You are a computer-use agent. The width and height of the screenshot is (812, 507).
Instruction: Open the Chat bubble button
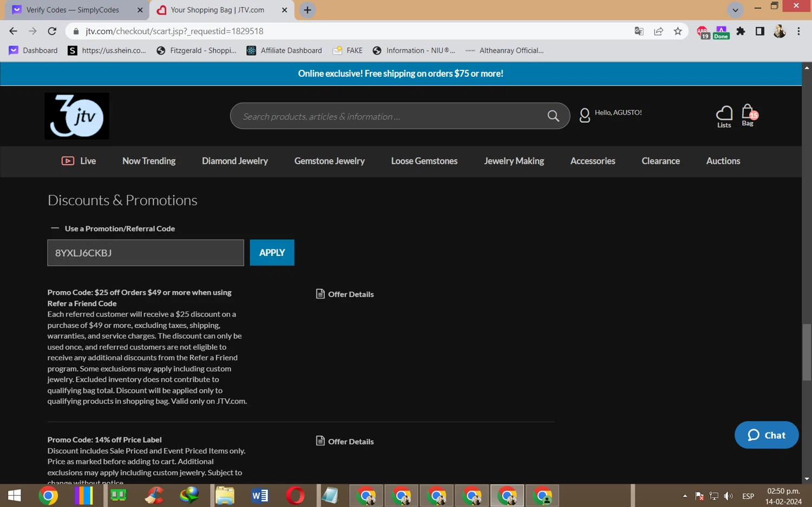[x=767, y=435]
